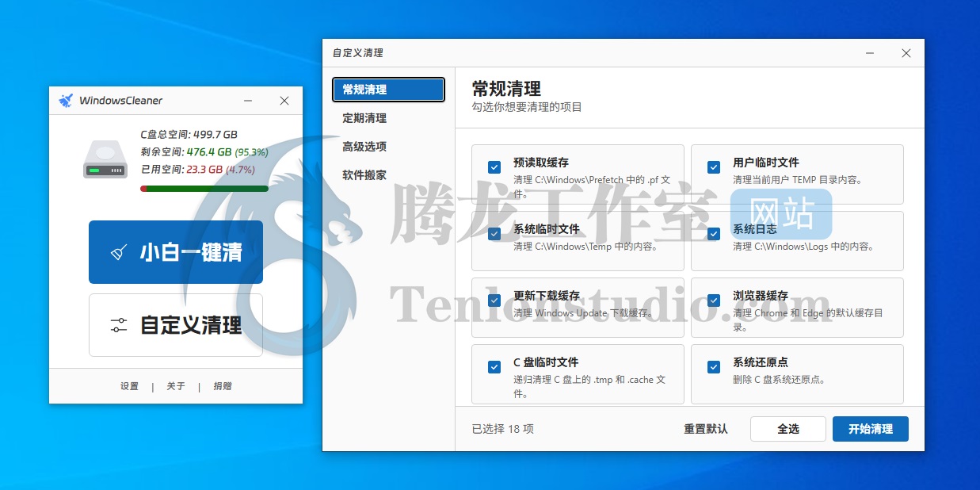Open the 捐赠 link
This screenshot has width=980, height=490.
[222, 386]
